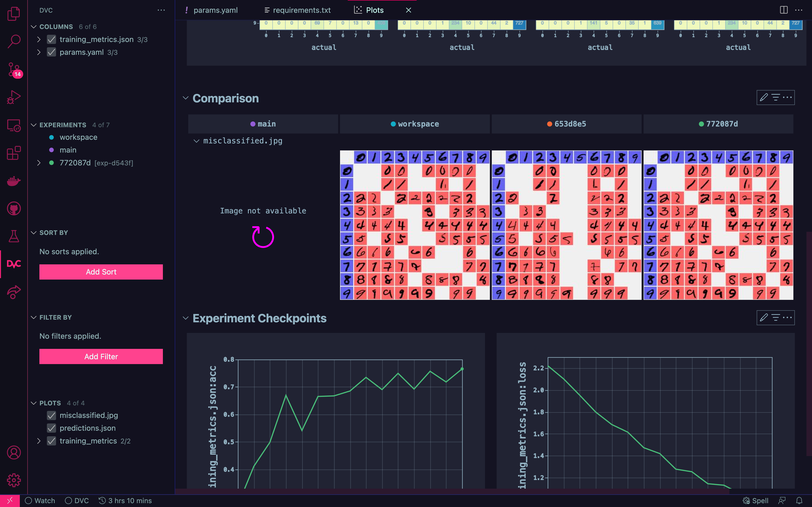812x507 pixels.
Task: Open the Docker sidebar icon
Action: [14, 181]
